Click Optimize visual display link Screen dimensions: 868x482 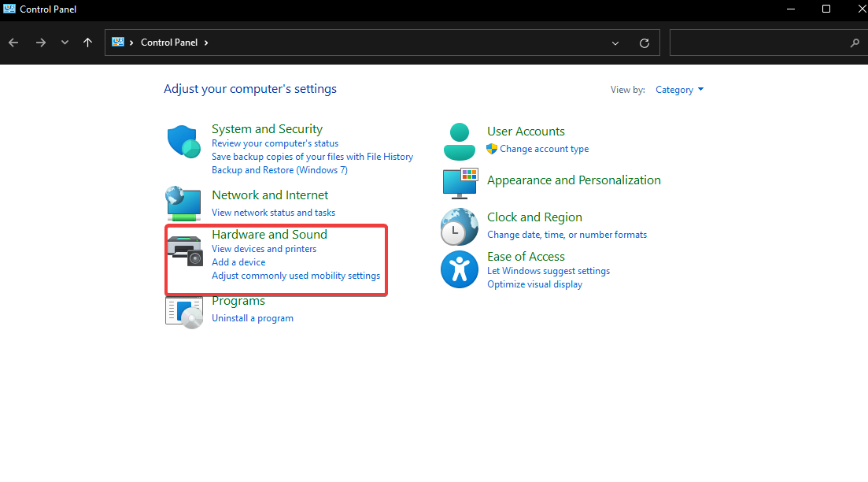point(535,284)
